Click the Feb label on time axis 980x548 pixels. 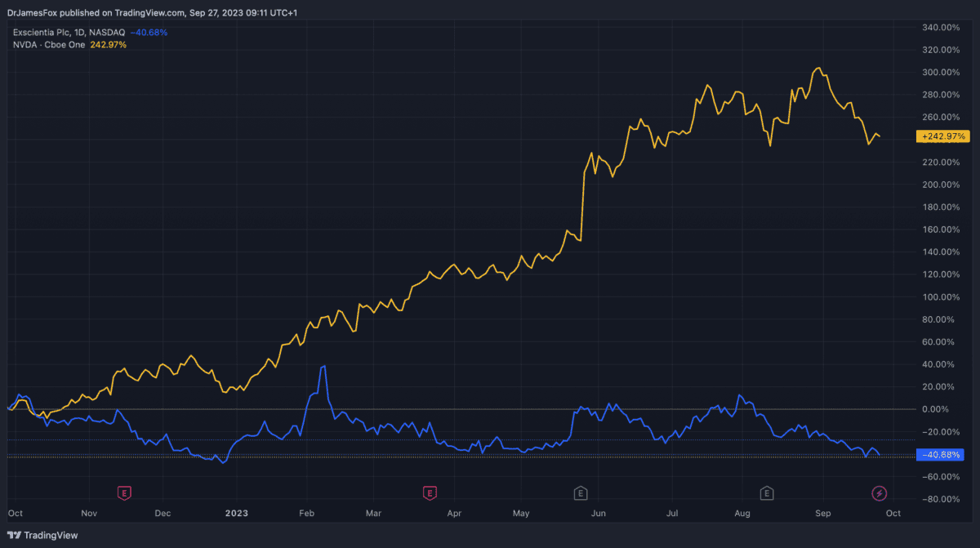tap(306, 514)
